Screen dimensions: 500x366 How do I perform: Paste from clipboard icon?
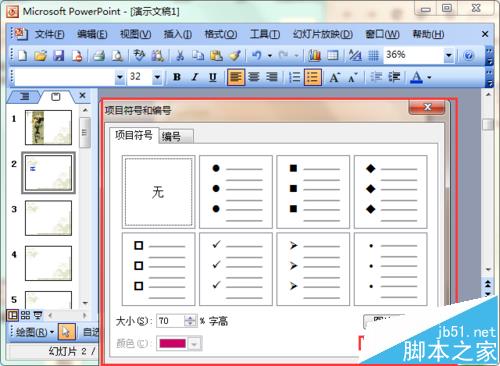coord(216,56)
